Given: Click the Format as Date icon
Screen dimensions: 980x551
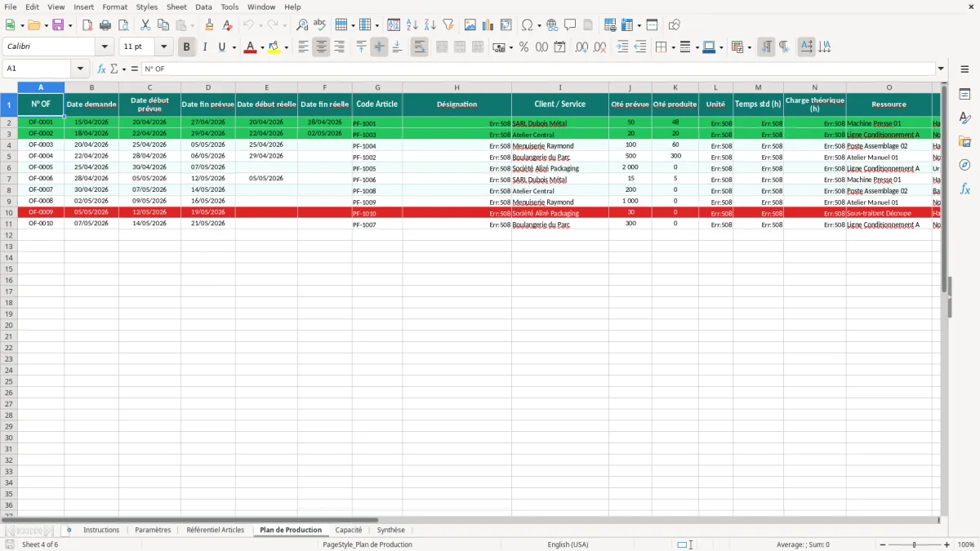Looking at the screenshot, I should point(559,47).
